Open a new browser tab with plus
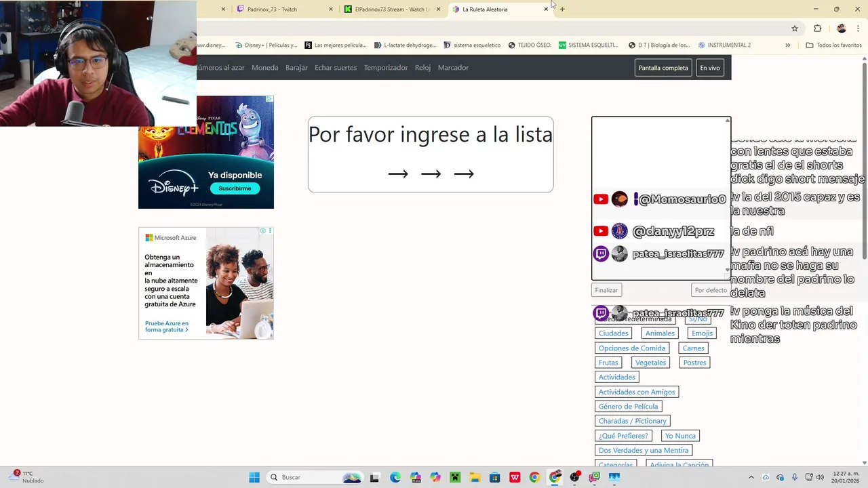The height and width of the screenshot is (488, 868). (562, 9)
